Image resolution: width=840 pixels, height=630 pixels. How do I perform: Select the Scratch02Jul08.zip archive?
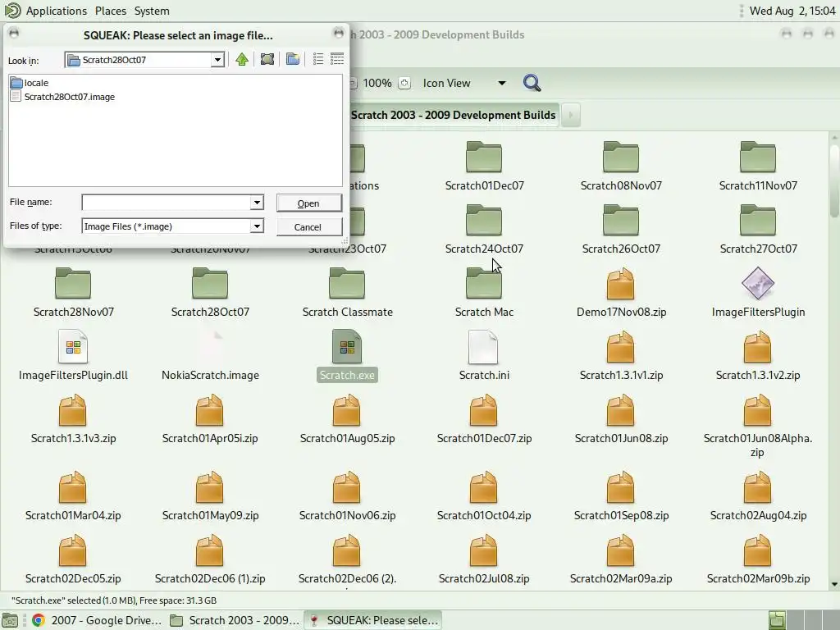click(484, 559)
